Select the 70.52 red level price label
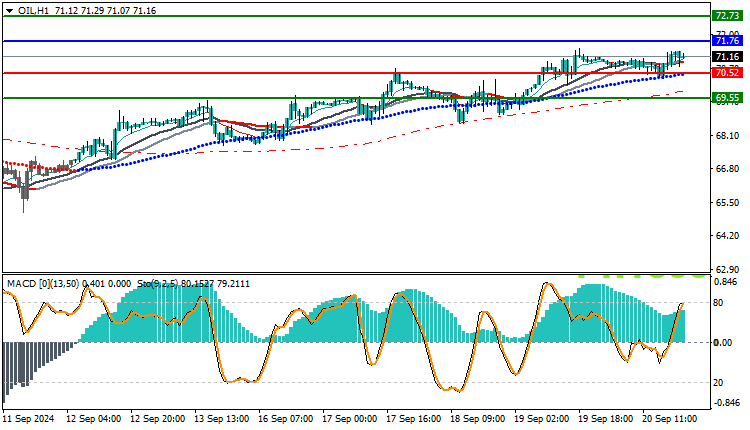 pos(727,73)
